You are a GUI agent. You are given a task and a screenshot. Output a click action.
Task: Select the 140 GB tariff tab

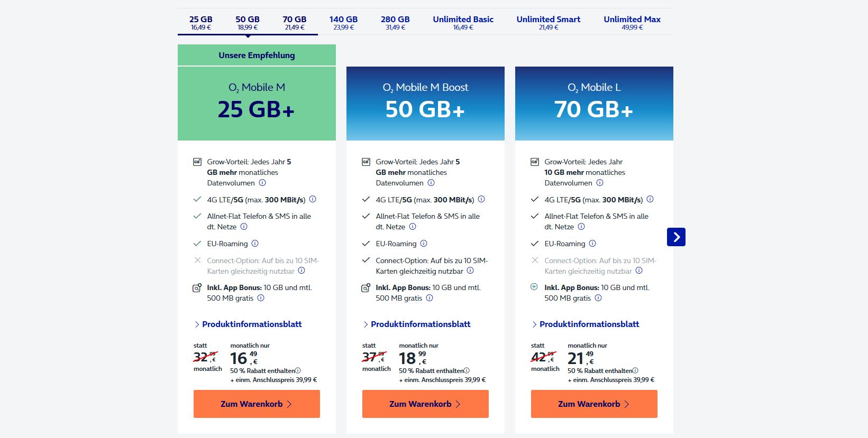(344, 22)
